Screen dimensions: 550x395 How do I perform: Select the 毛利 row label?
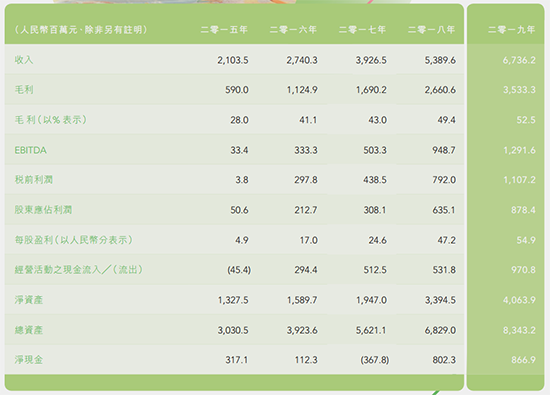(24, 90)
